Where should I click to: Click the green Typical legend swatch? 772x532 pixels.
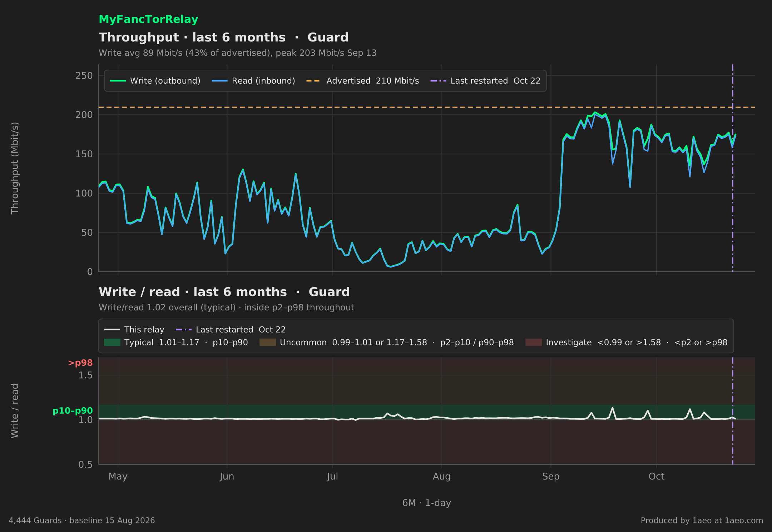pyautogui.click(x=112, y=343)
